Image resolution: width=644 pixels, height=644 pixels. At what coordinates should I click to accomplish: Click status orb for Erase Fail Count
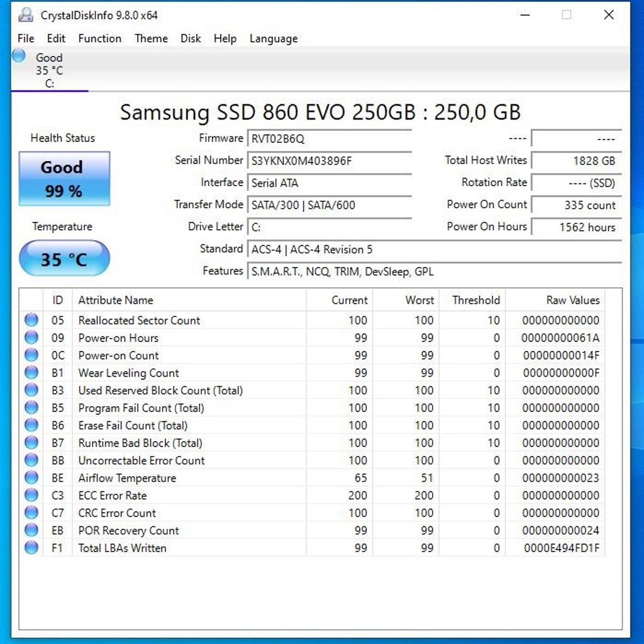pyautogui.click(x=31, y=425)
